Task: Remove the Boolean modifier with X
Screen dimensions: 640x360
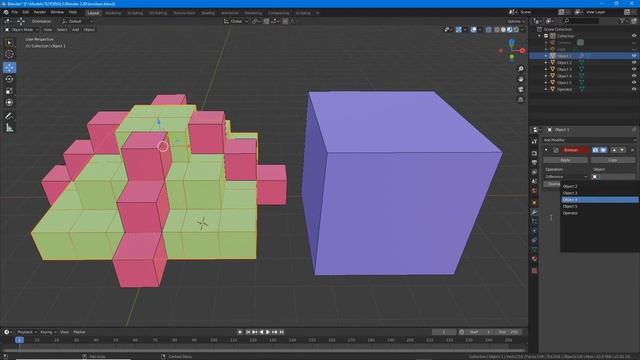Action: (x=632, y=150)
